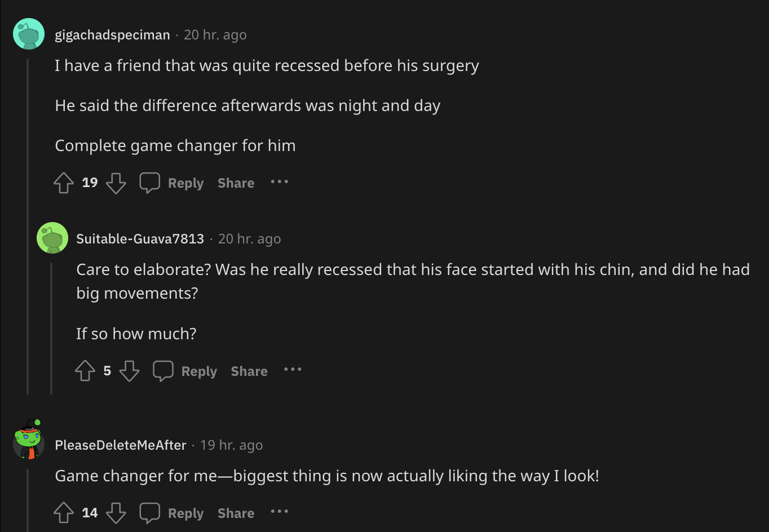Screen dimensions: 769x532
Task: Downvote gigachadspeciman's comment
Action: pyautogui.click(x=116, y=183)
